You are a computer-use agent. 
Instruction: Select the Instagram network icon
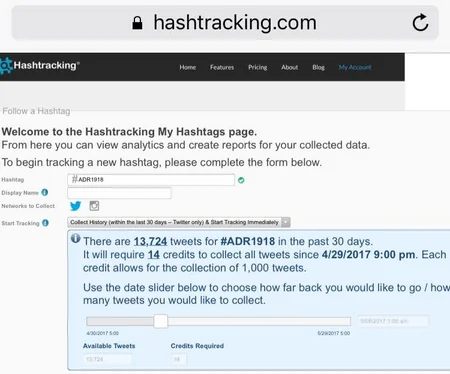click(x=94, y=206)
